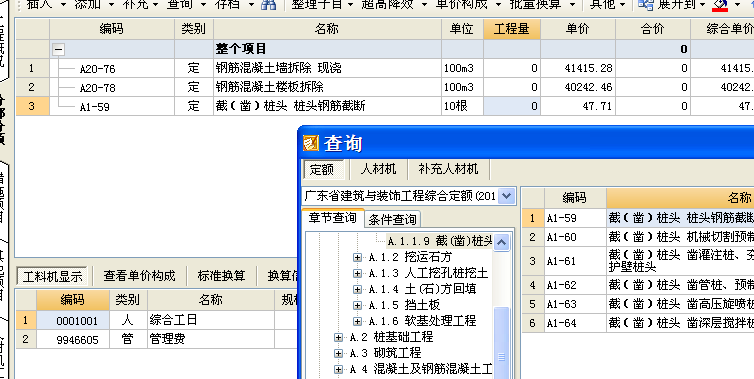Click the row number 3 header

click(32, 106)
